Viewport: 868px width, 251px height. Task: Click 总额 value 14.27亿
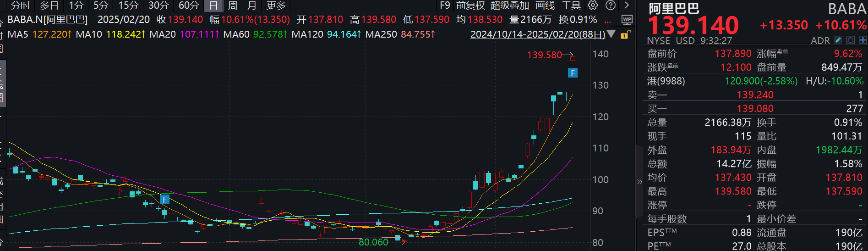[734, 164]
